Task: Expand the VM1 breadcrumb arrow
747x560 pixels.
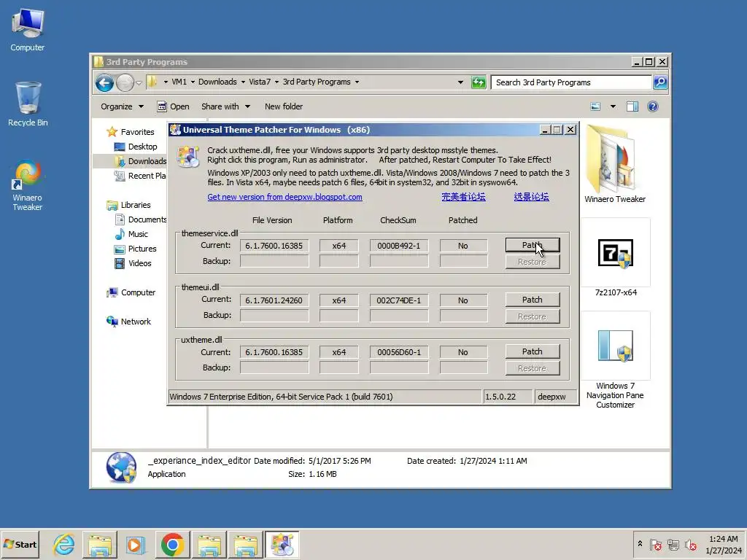Action: coord(193,82)
